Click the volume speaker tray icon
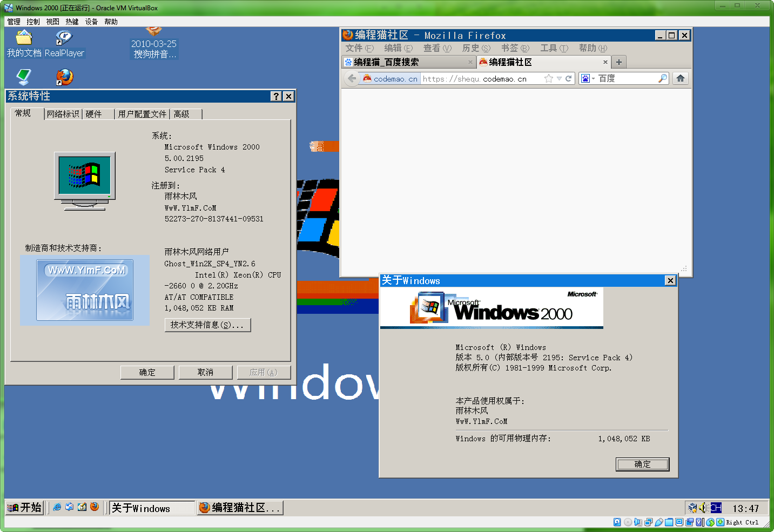Screen dimensions: 774x532 [x=703, y=508]
